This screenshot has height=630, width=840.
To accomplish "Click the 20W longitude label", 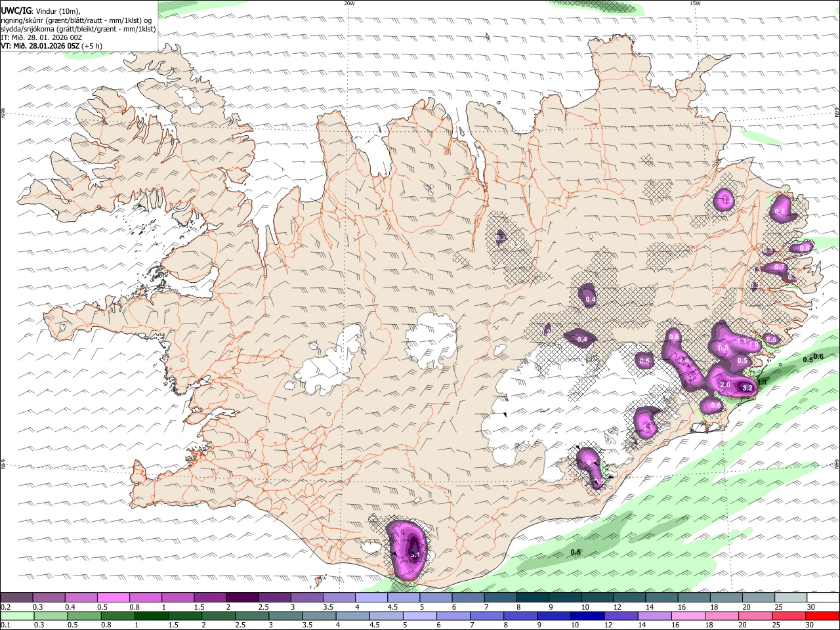I will click(349, 3).
